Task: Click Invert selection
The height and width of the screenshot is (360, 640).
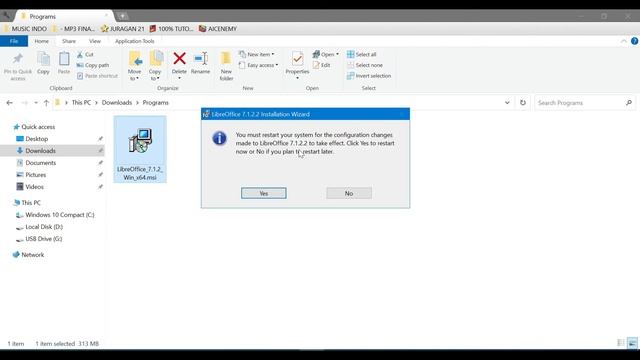Action: (x=369, y=76)
